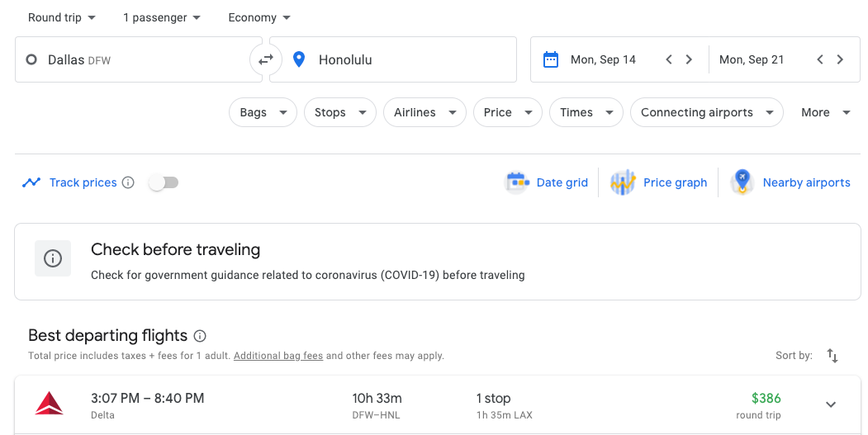Change the 1 passenger count dropdown

pyautogui.click(x=162, y=17)
